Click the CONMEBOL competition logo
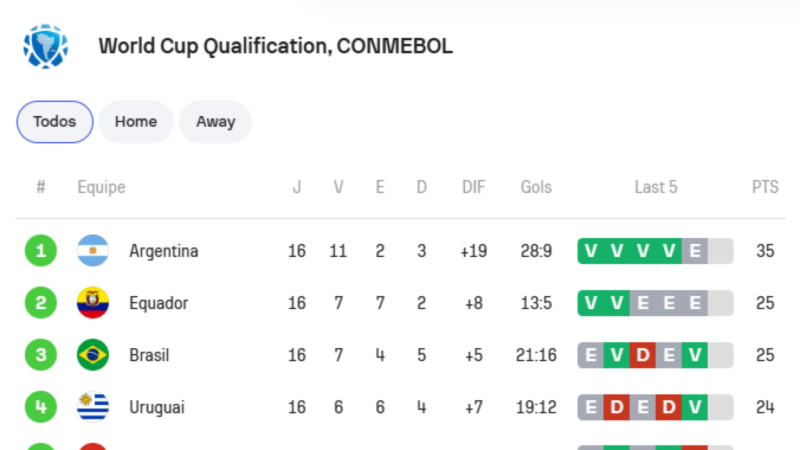800x450 pixels. [45, 46]
